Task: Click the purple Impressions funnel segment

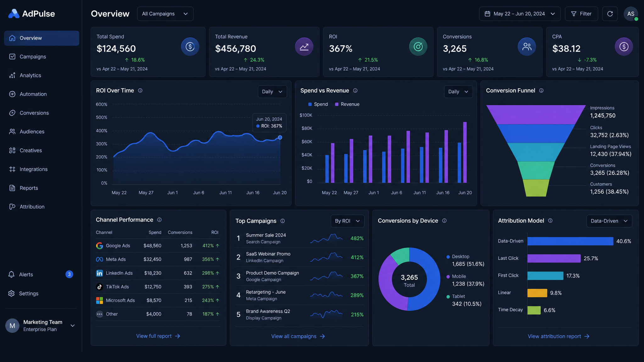Action: pos(536,114)
